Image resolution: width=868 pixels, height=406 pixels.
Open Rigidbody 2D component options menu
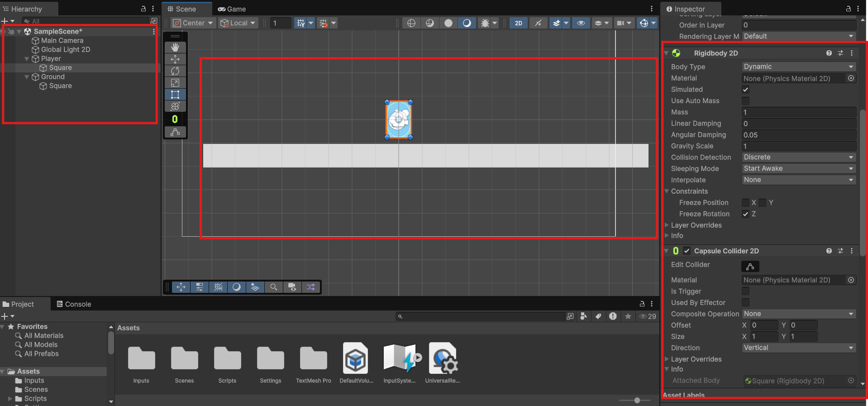tap(852, 53)
